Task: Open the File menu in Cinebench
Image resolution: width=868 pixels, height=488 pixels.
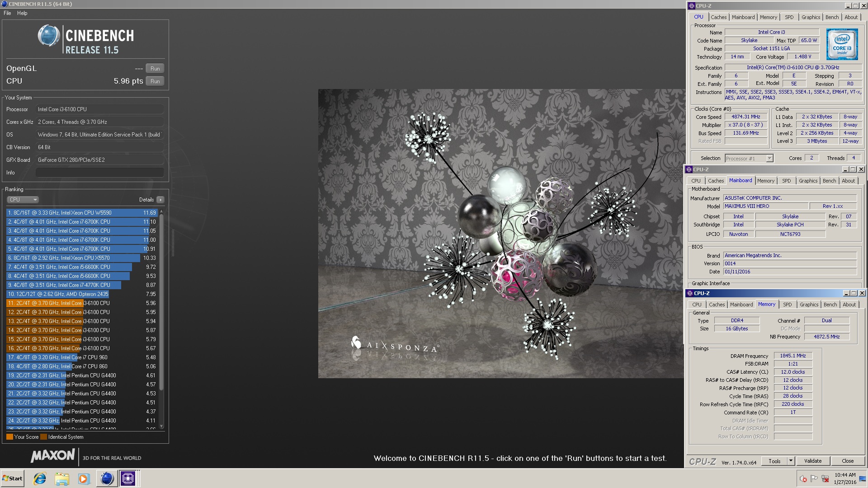Action: (x=7, y=13)
